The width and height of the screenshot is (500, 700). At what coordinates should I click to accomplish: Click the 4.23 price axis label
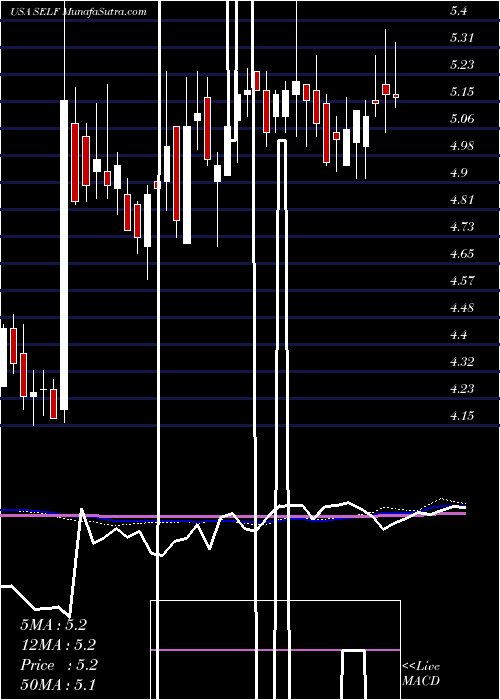pyautogui.click(x=462, y=389)
